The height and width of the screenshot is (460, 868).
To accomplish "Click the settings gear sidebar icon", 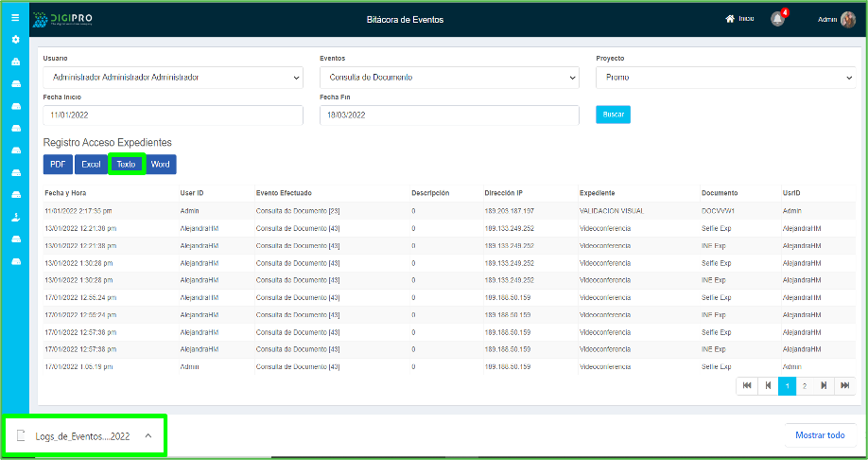I will click(x=15, y=40).
